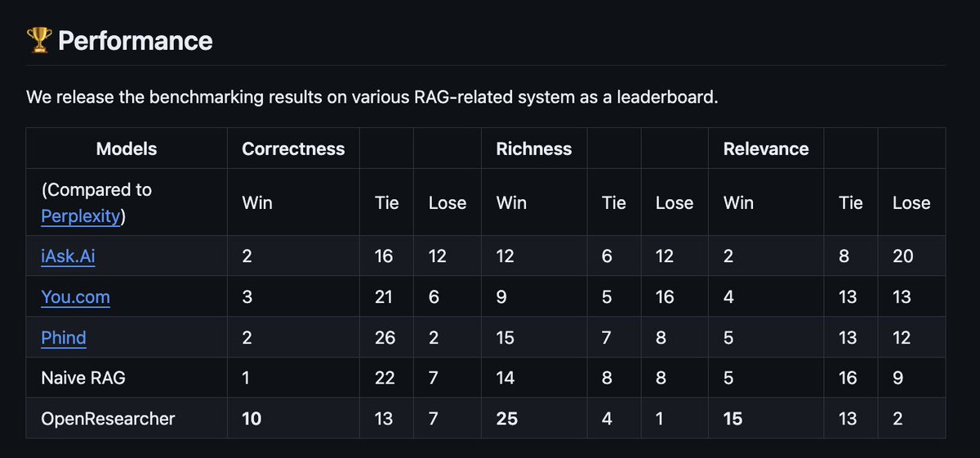Viewport: 980px width, 458px height.
Task: Click the Lose label in the last column
Action: click(x=911, y=202)
